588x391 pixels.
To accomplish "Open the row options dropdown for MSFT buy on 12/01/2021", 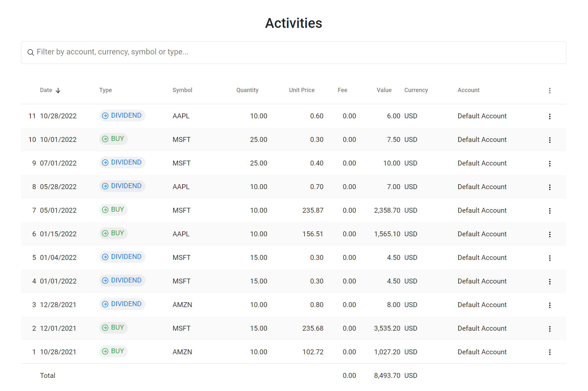I will coord(550,328).
